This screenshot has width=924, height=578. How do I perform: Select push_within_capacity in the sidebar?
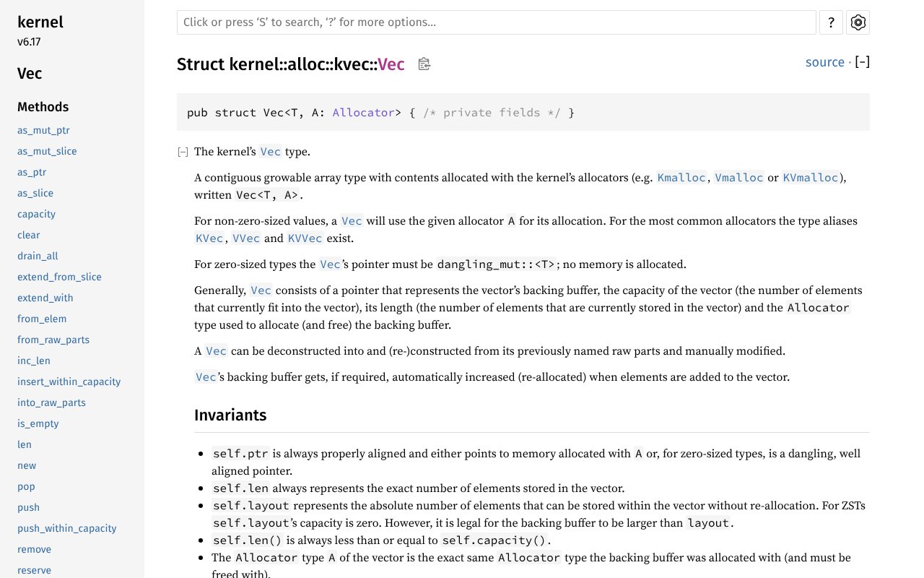point(66,528)
